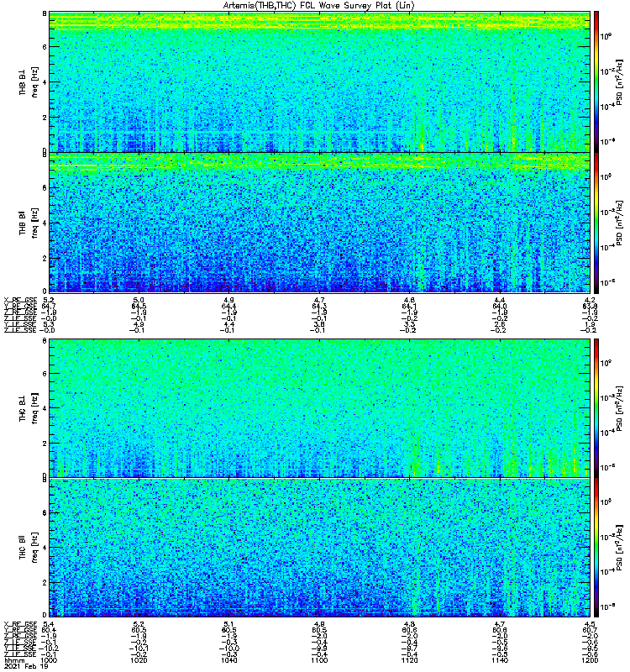Image resolution: width=630 pixels, height=672 pixels.
Task: Select the color bar beside the THB B⊥ panel
Action: 596,81
